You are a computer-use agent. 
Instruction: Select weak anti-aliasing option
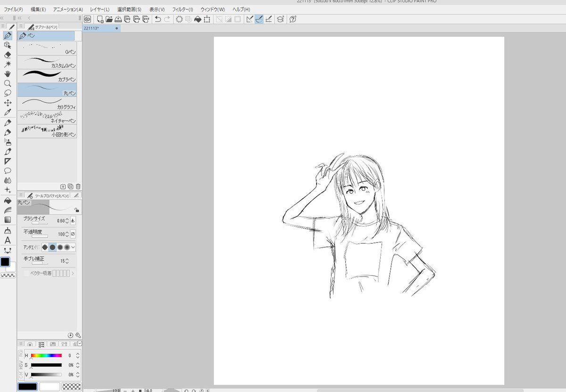pos(52,247)
